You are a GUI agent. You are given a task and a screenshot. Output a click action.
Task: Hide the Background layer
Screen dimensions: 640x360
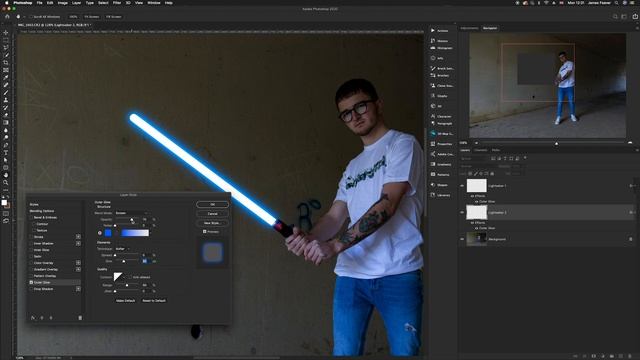(x=462, y=239)
